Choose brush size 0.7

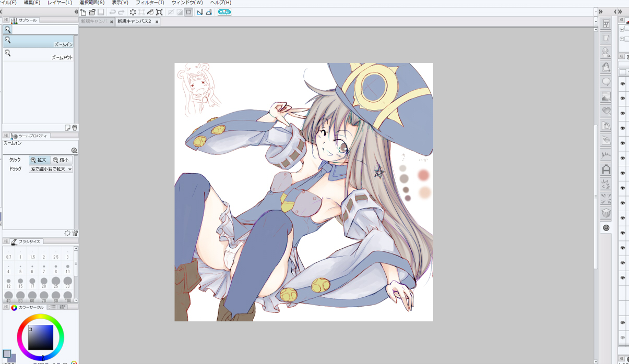click(x=8, y=254)
